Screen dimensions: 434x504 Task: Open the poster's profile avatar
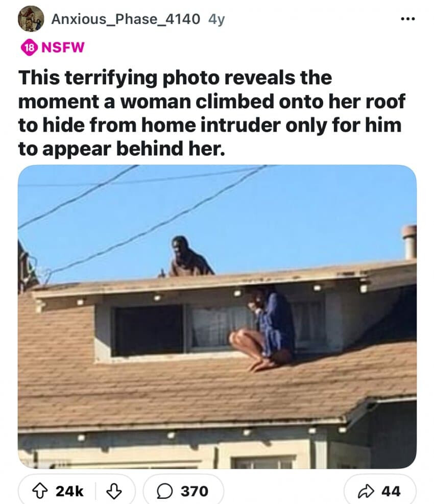click(31, 19)
